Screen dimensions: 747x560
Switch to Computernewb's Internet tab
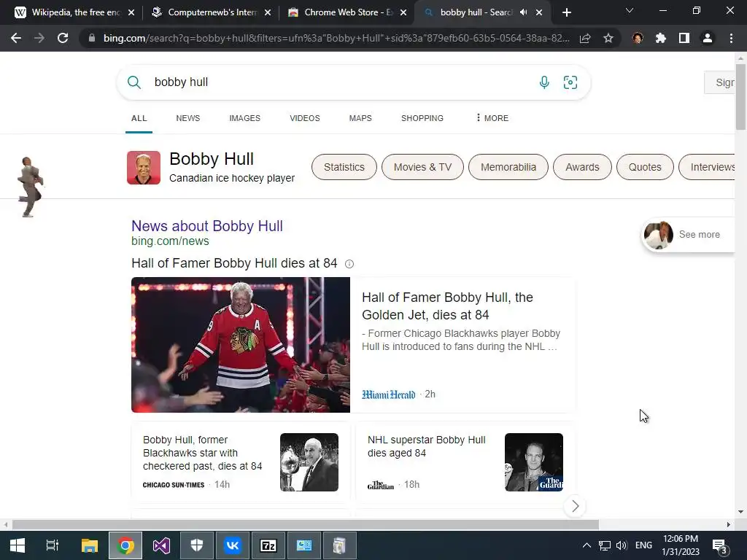coord(211,12)
